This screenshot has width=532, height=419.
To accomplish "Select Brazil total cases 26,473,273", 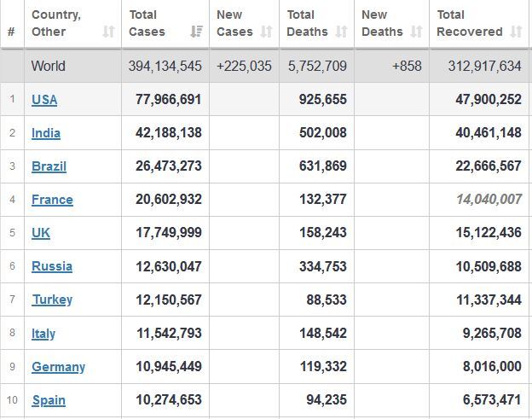I will click(169, 166).
